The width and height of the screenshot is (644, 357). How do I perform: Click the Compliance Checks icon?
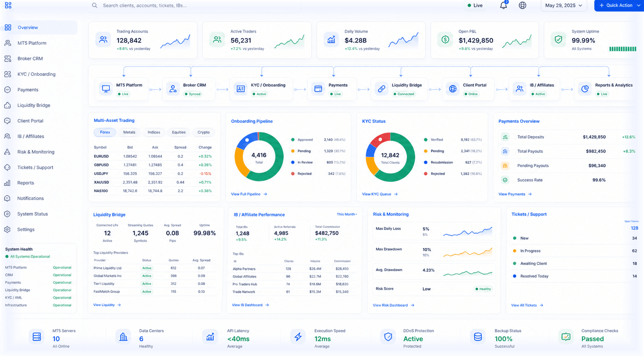click(566, 337)
